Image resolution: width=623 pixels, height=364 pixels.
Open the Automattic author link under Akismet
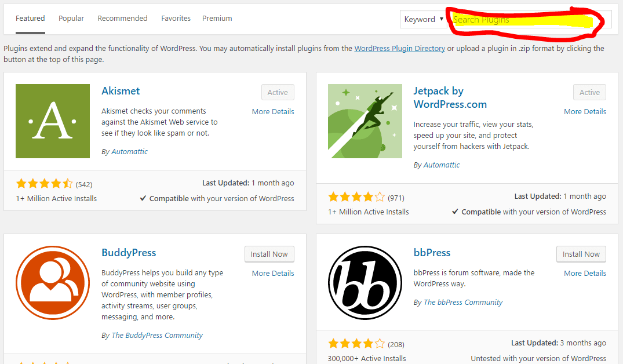click(130, 151)
